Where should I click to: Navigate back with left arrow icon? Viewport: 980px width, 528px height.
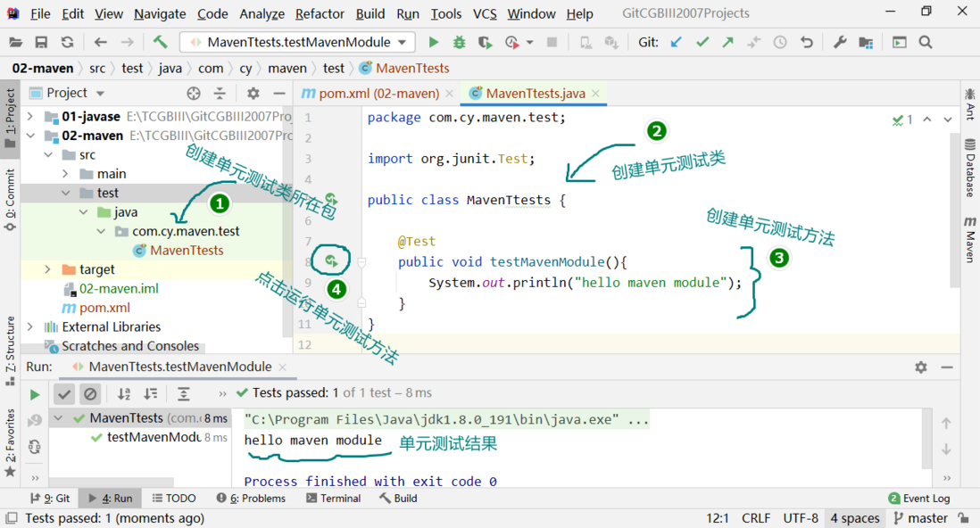[101, 43]
